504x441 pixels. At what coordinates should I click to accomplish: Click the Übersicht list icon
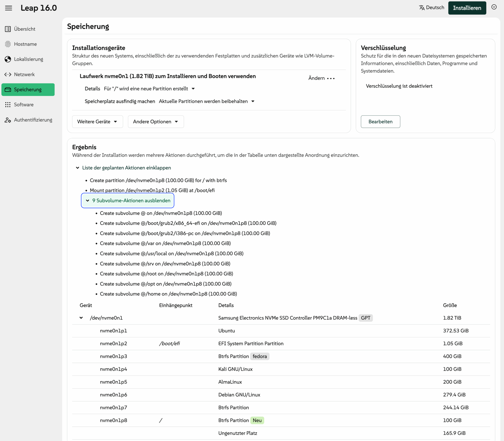point(8,29)
